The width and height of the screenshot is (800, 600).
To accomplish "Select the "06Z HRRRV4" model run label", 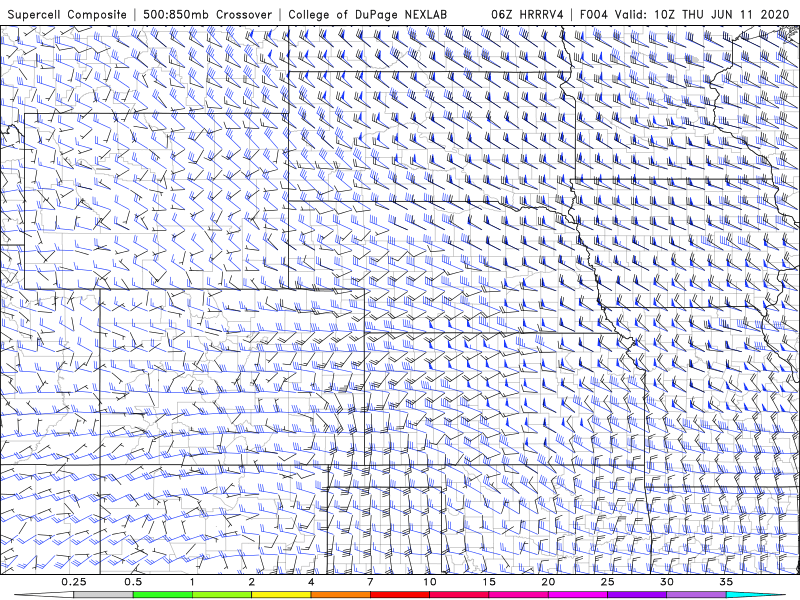I will click(x=527, y=15).
